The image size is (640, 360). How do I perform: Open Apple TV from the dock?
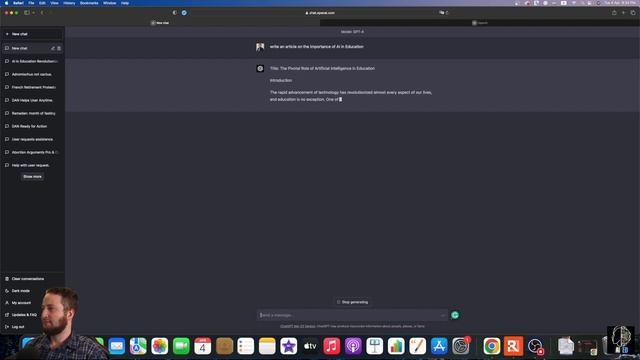(x=310, y=346)
